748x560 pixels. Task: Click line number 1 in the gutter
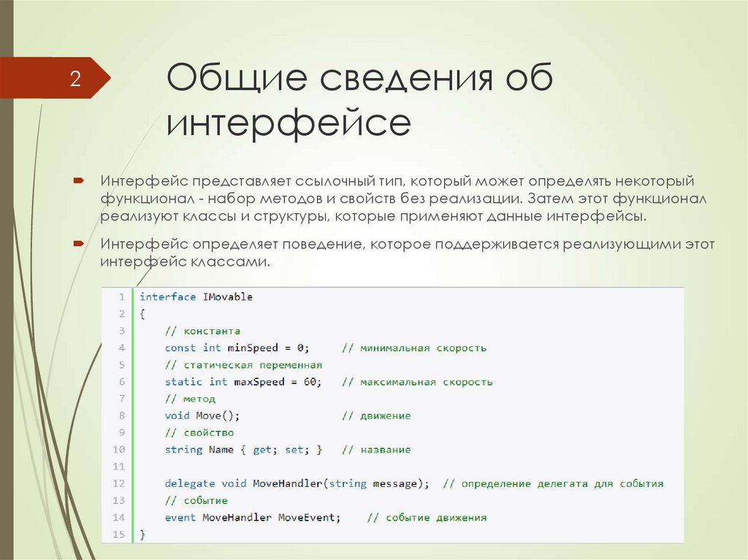tap(122, 296)
